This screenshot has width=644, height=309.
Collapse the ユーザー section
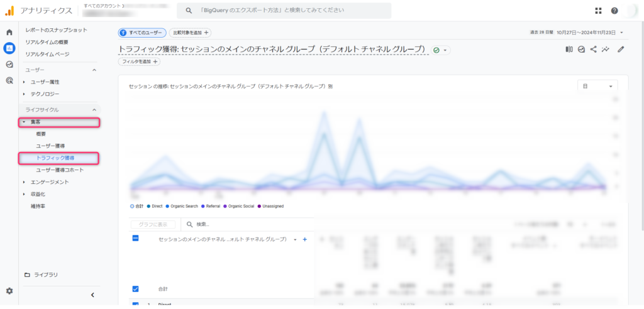(x=94, y=70)
